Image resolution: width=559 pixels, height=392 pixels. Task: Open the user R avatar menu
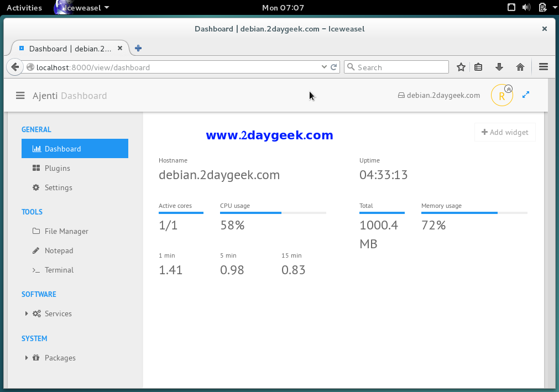pyautogui.click(x=502, y=95)
